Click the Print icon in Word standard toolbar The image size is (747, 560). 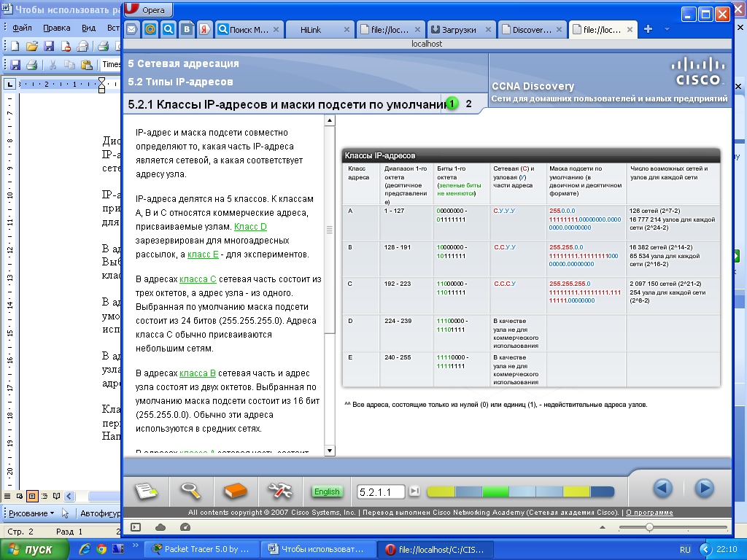103,46
